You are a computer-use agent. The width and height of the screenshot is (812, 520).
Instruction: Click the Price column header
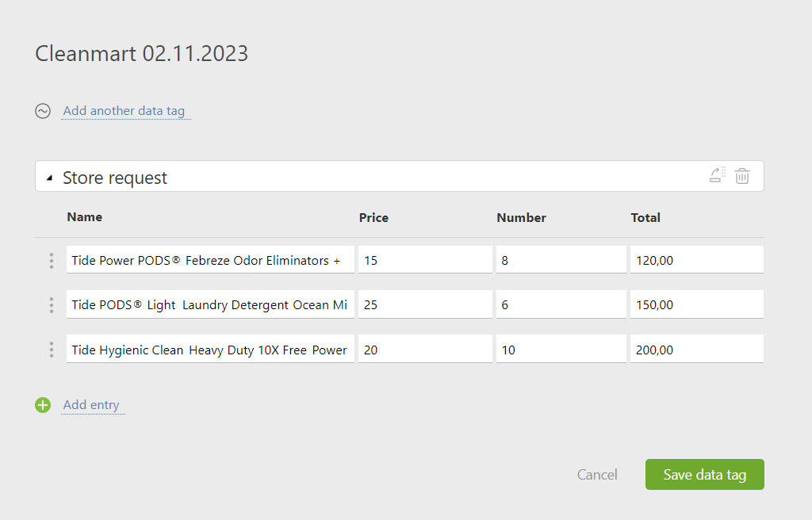coord(374,217)
